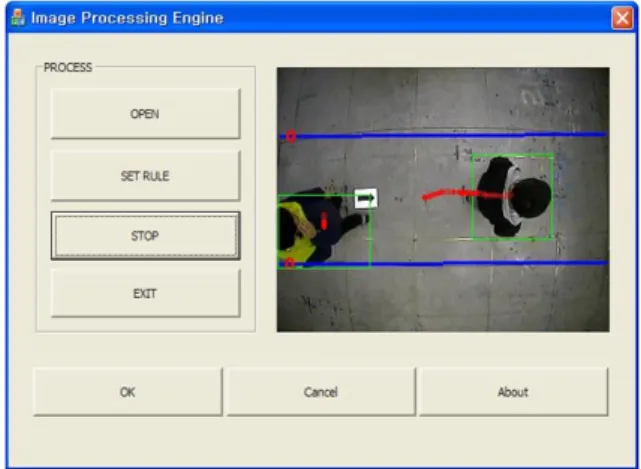
Task: Click the PROCESS group label
Action: 68,67
